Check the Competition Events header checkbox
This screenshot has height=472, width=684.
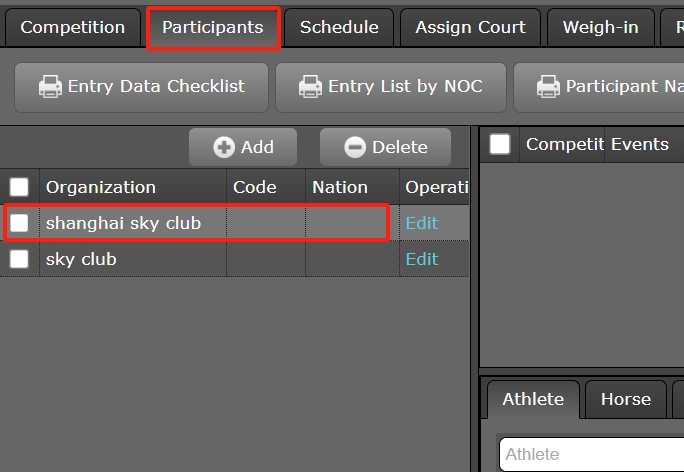point(500,145)
